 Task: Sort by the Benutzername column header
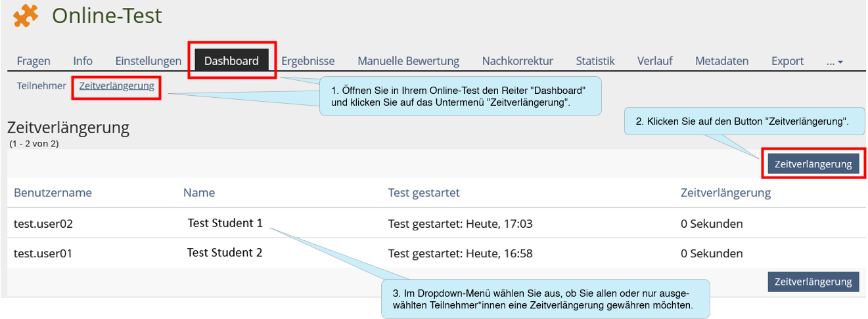53,193
